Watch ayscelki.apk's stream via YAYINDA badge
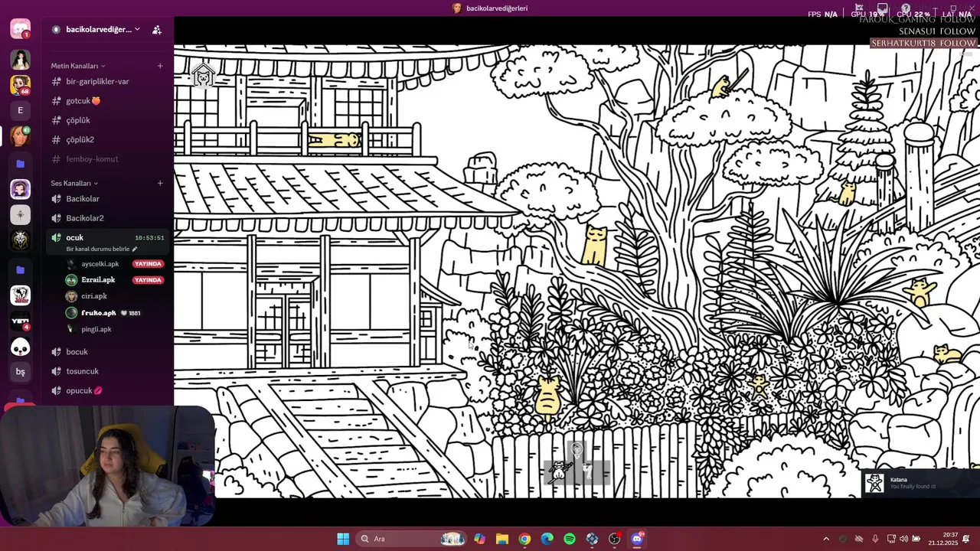Viewport: 980px width, 551px height. (148, 264)
